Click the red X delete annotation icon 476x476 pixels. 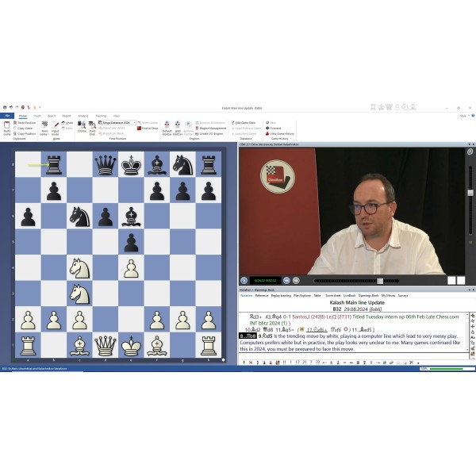251,363
